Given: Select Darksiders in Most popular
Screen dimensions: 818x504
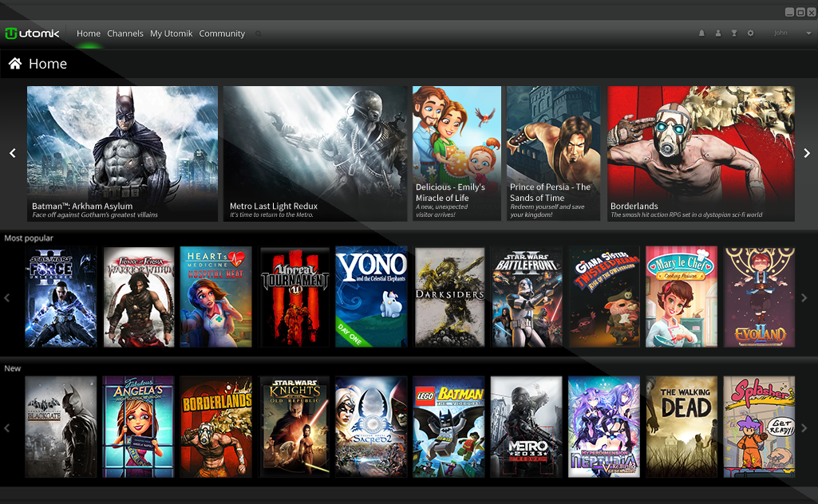Looking at the screenshot, I should point(449,297).
